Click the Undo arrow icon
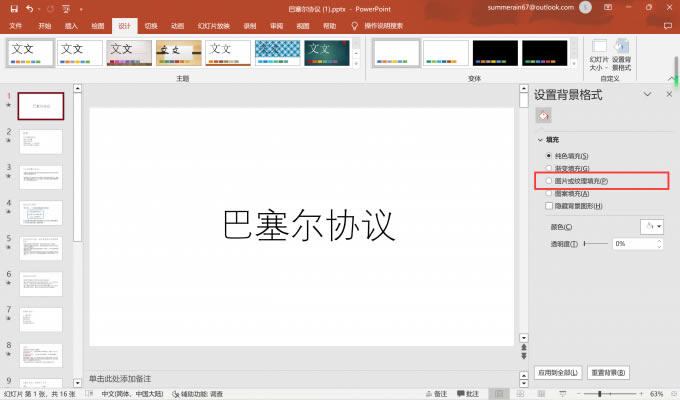680x400 pixels. [x=27, y=8]
